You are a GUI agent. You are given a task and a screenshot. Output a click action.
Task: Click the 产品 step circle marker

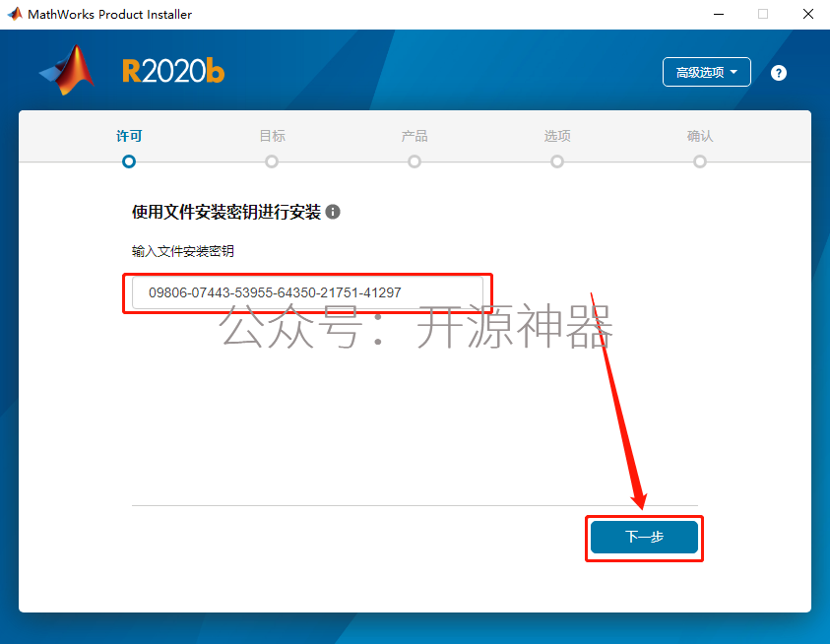pos(415,161)
